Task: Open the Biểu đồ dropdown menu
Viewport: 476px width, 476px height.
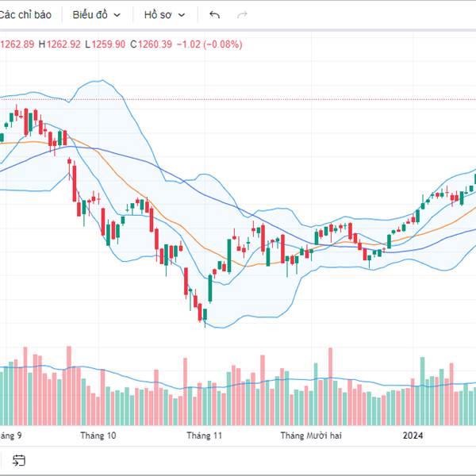Action: (x=97, y=14)
